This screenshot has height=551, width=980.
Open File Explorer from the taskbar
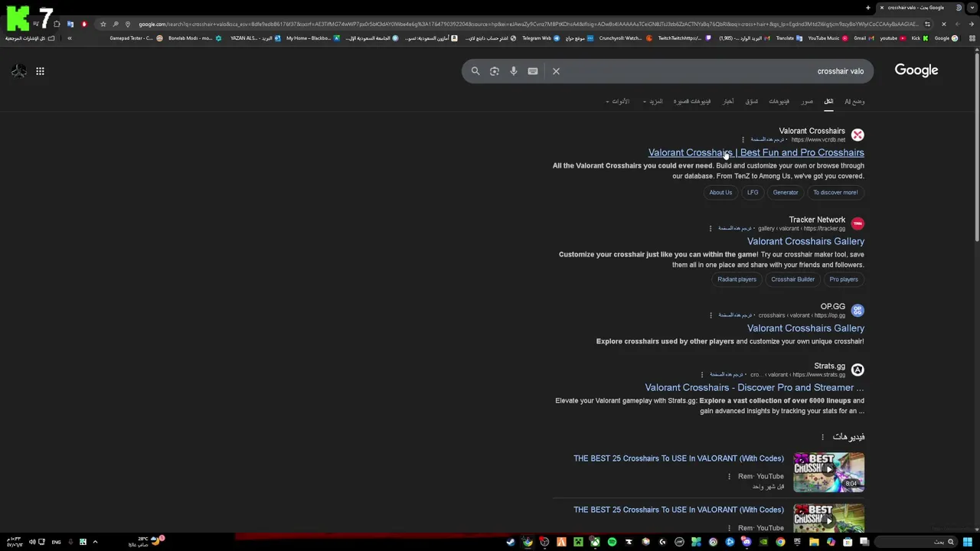[x=814, y=542]
